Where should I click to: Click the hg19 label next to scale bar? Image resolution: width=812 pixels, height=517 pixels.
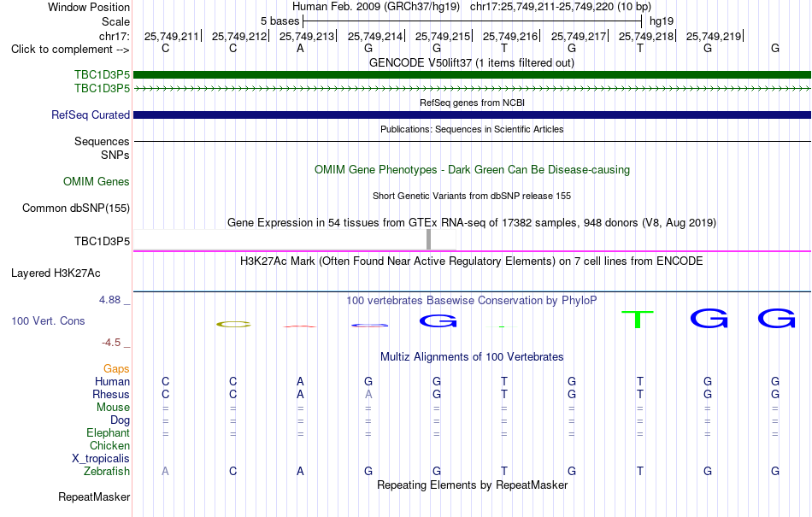[x=662, y=21]
